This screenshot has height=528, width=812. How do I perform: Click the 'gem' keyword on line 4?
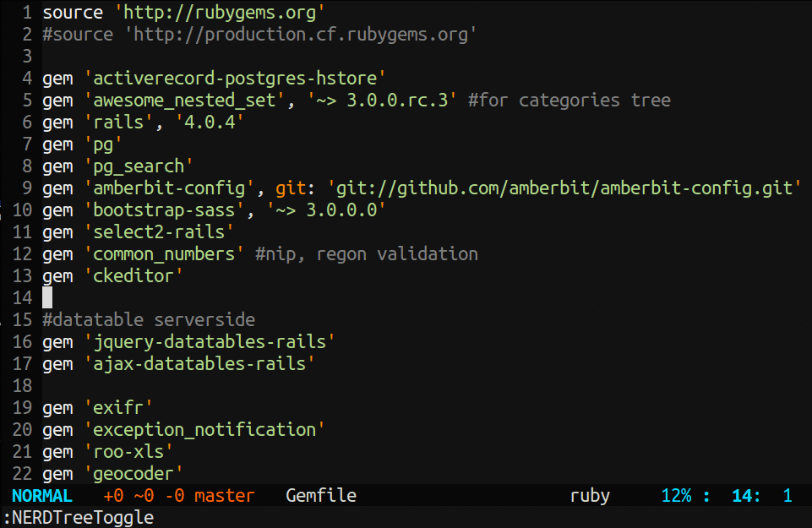[x=57, y=79]
